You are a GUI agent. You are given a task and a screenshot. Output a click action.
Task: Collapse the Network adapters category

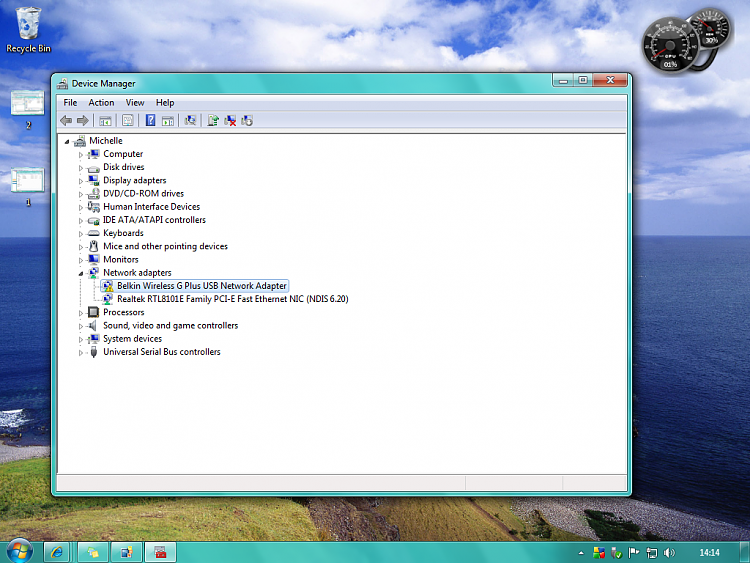pyautogui.click(x=80, y=274)
